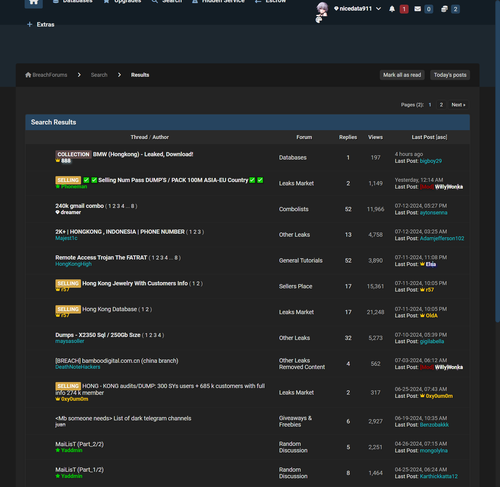Click the COLLECTION prefix tag
500x487 pixels.
(73, 154)
